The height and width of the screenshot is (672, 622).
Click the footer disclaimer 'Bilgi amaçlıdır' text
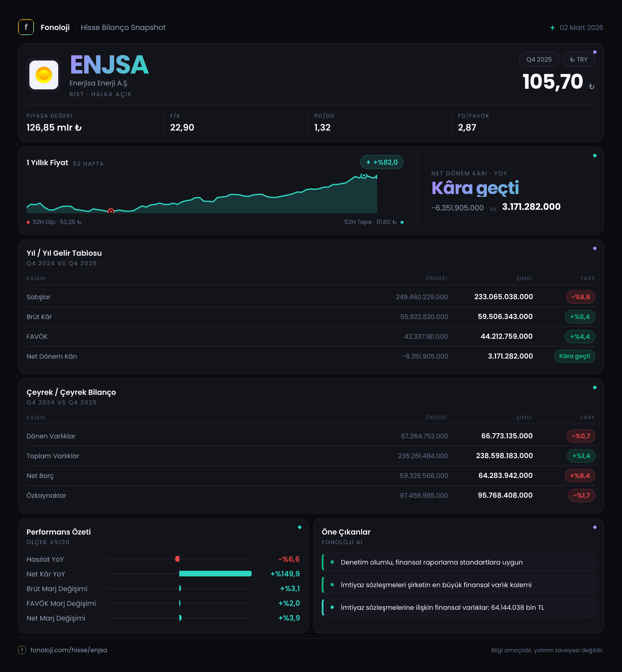pyautogui.click(x=547, y=650)
